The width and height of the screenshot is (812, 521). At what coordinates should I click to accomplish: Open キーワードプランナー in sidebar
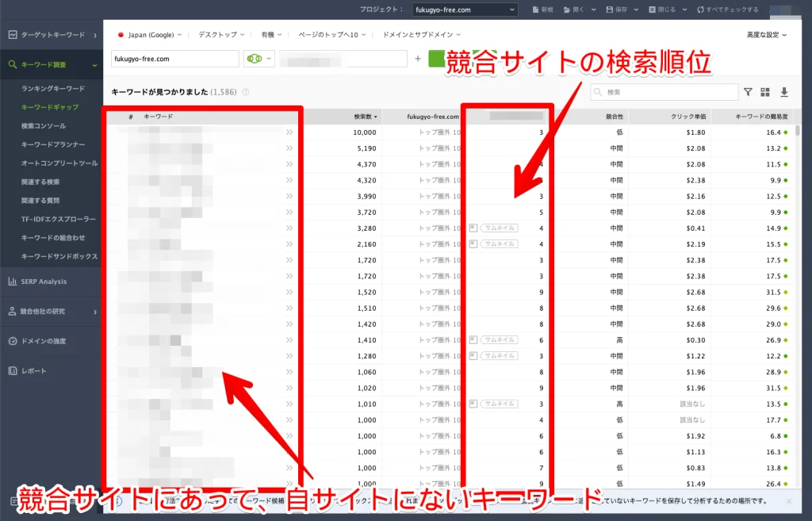click(x=53, y=144)
